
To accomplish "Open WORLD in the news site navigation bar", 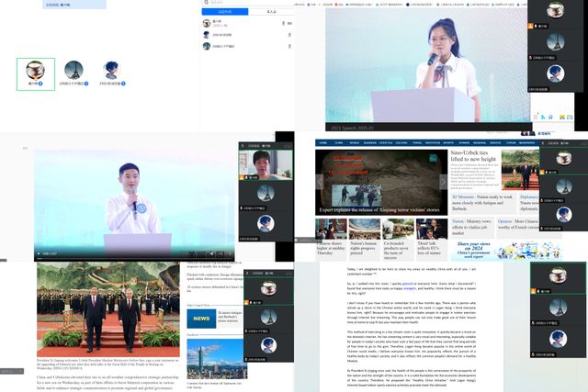I will [x=355, y=143].
